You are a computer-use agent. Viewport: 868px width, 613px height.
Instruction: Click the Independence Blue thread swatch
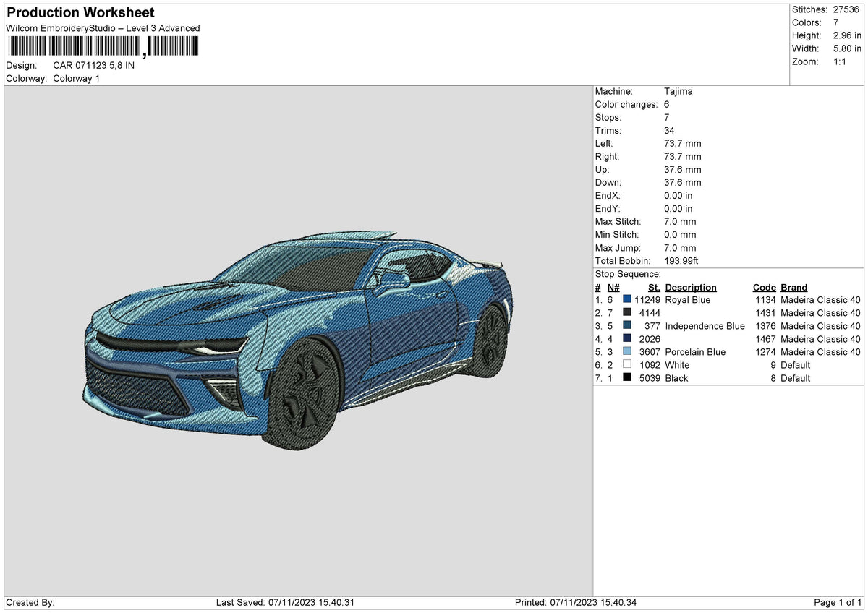tap(627, 325)
